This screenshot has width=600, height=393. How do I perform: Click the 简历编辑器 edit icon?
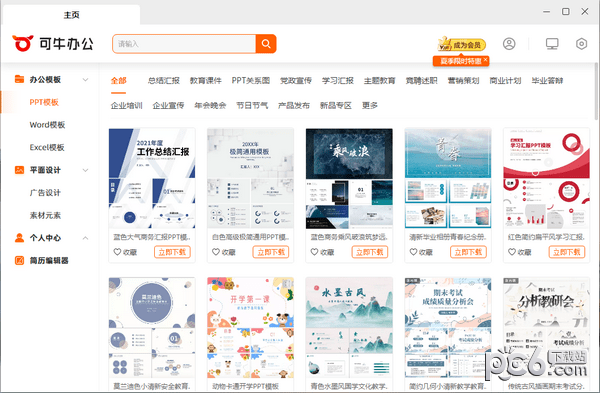coord(19,261)
